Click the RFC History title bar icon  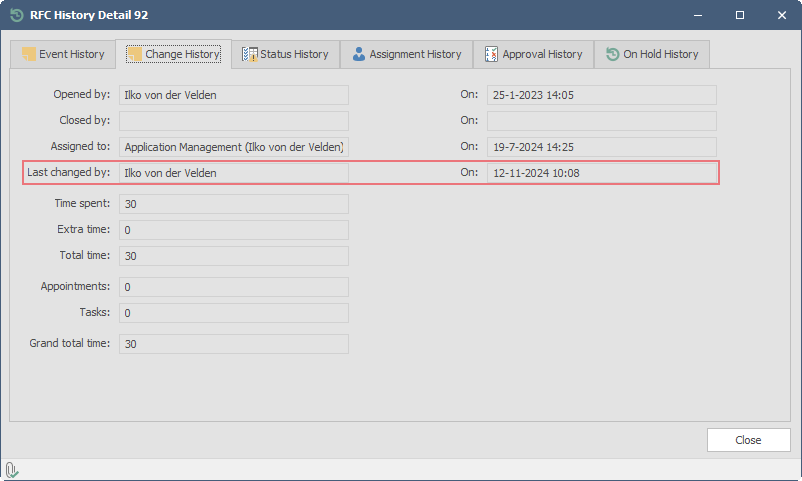pyautogui.click(x=16, y=15)
